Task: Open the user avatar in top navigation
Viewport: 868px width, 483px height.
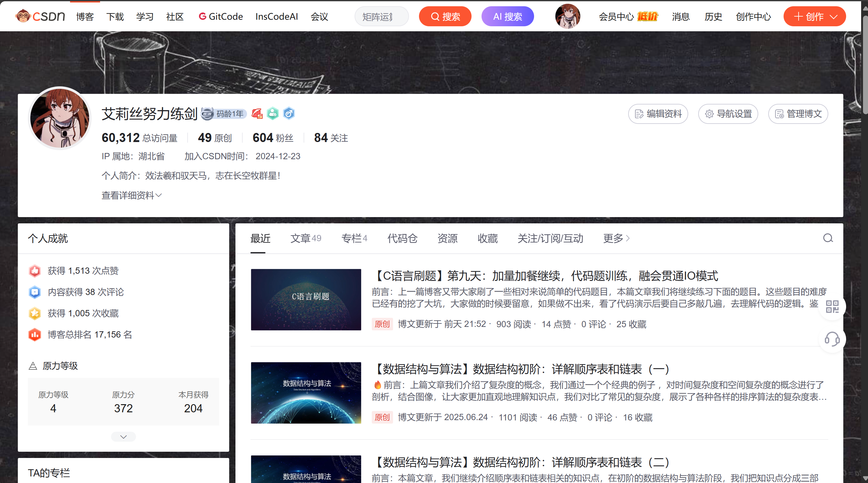Action: click(x=568, y=16)
